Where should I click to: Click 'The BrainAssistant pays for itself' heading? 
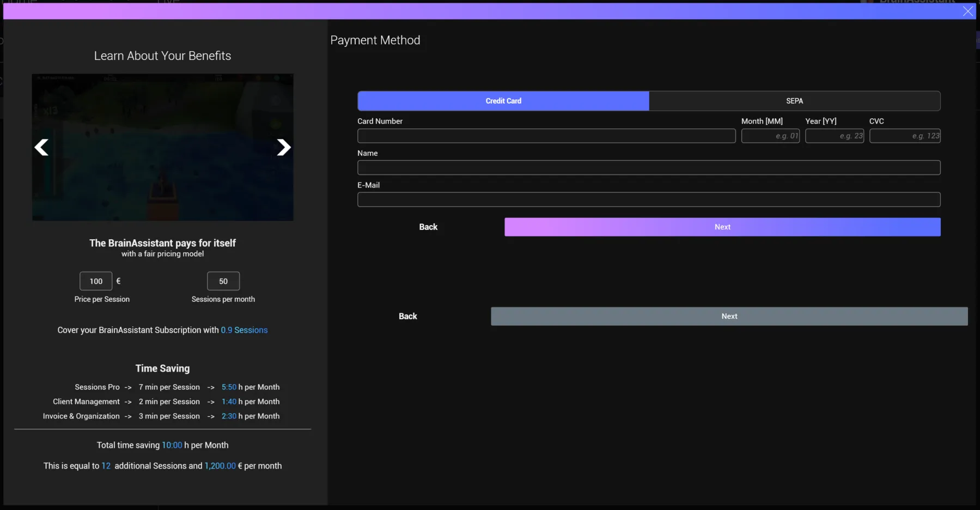(x=162, y=243)
